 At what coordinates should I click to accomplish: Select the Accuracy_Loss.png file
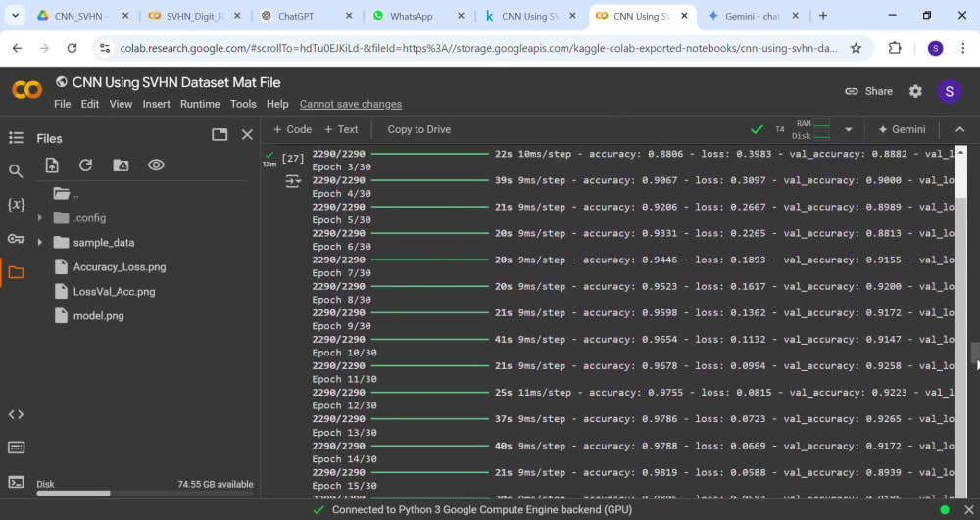[120, 267]
